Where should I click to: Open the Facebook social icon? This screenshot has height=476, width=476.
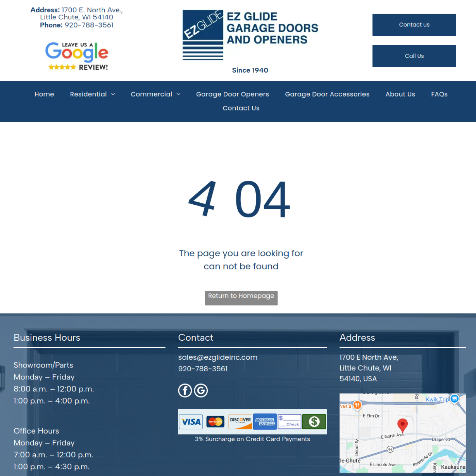pyautogui.click(x=185, y=390)
